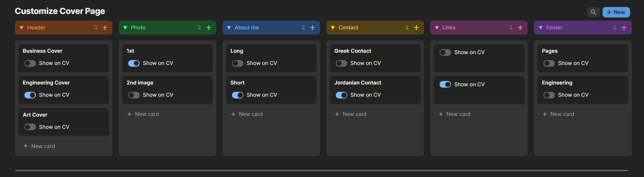Collapse the About me group arrow

[x=229, y=28]
